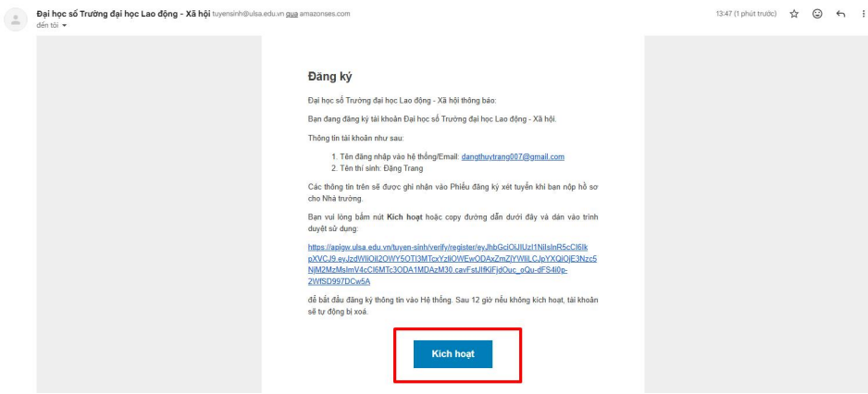The width and height of the screenshot is (868, 394).
Task: Expand recipient details next to 'đến tôi'
Action: click(64, 26)
